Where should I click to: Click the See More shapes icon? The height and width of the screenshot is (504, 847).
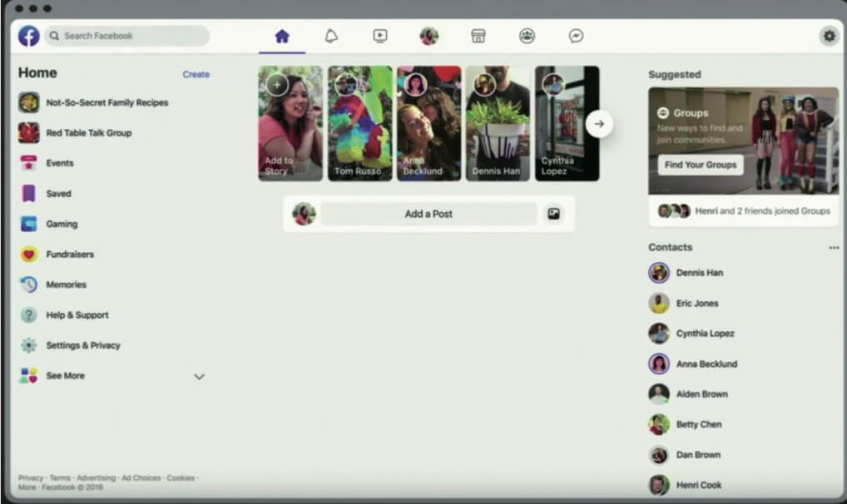pos(28,375)
